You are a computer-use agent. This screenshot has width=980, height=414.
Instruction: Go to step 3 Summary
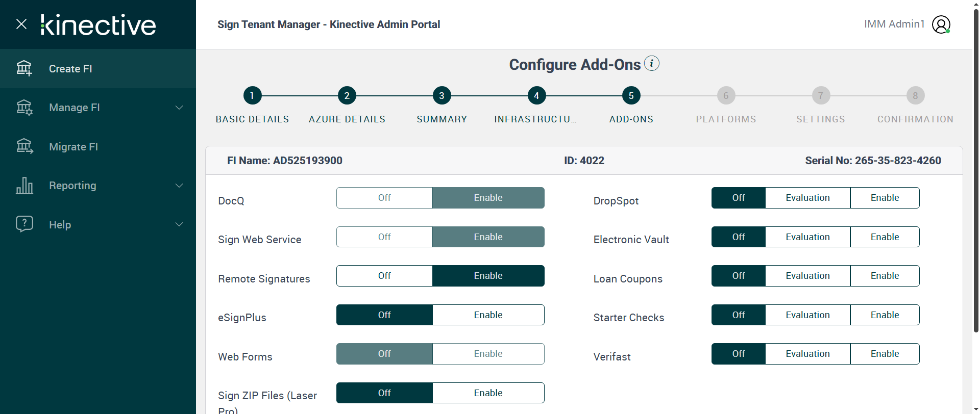(x=442, y=96)
